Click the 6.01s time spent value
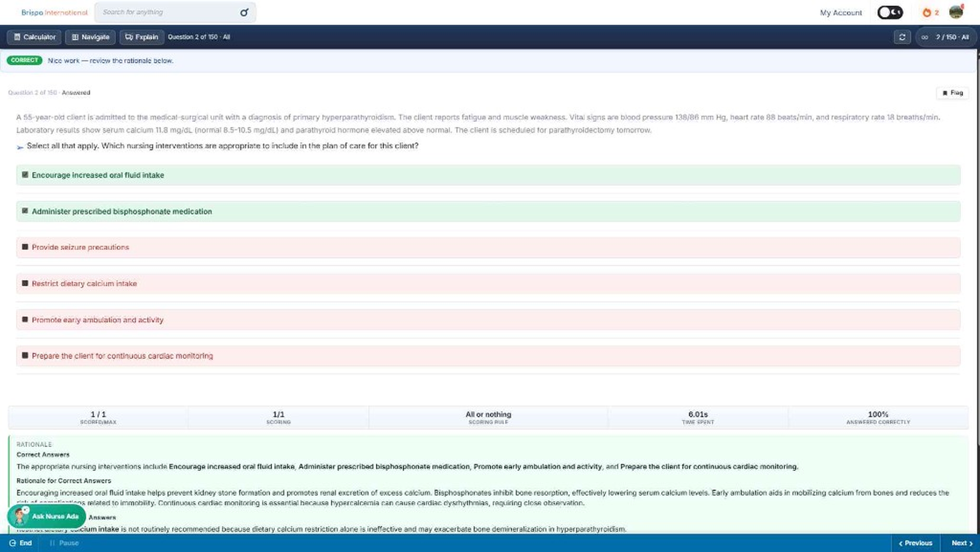 [698, 414]
